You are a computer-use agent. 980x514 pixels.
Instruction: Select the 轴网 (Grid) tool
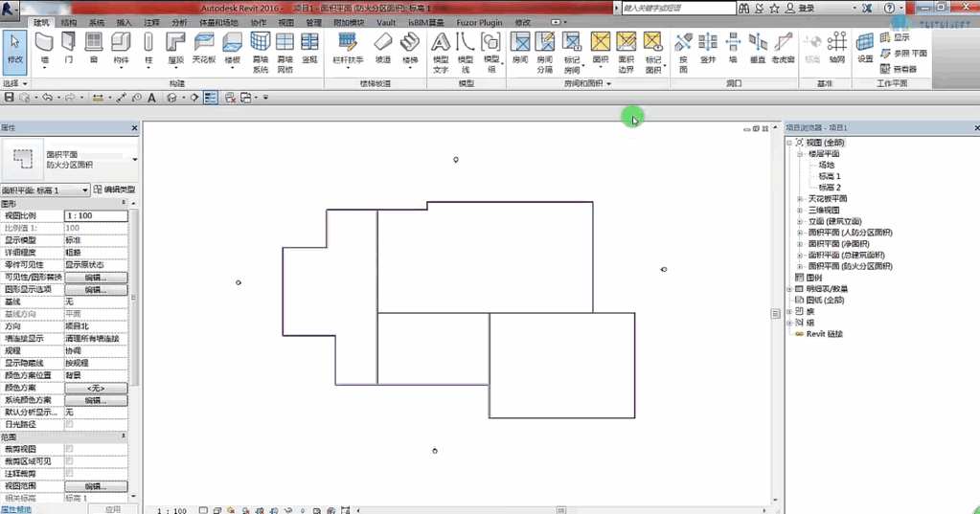click(x=837, y=49)
